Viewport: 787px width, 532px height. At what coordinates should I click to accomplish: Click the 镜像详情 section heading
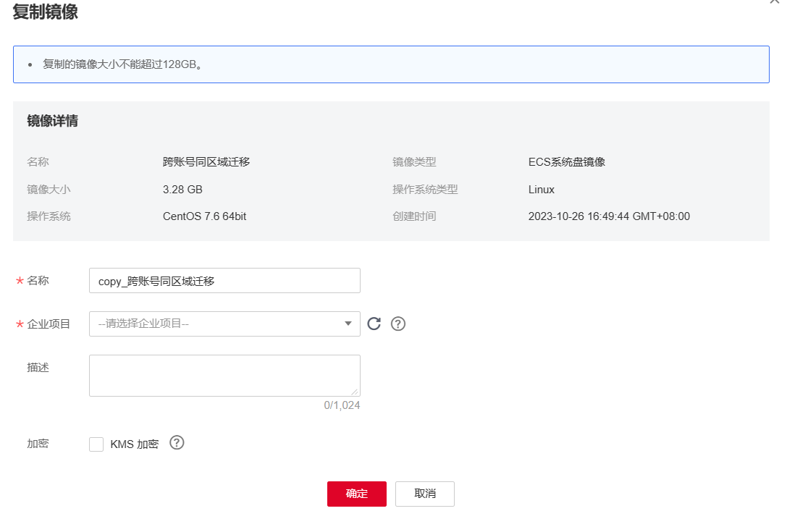click(x=53, y=121)
